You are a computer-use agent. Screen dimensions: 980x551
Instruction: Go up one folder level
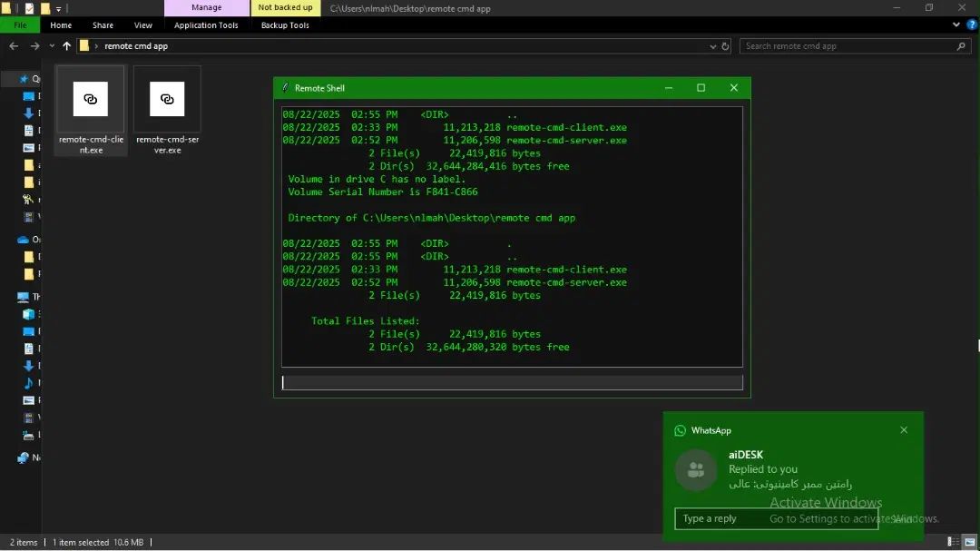67,45
